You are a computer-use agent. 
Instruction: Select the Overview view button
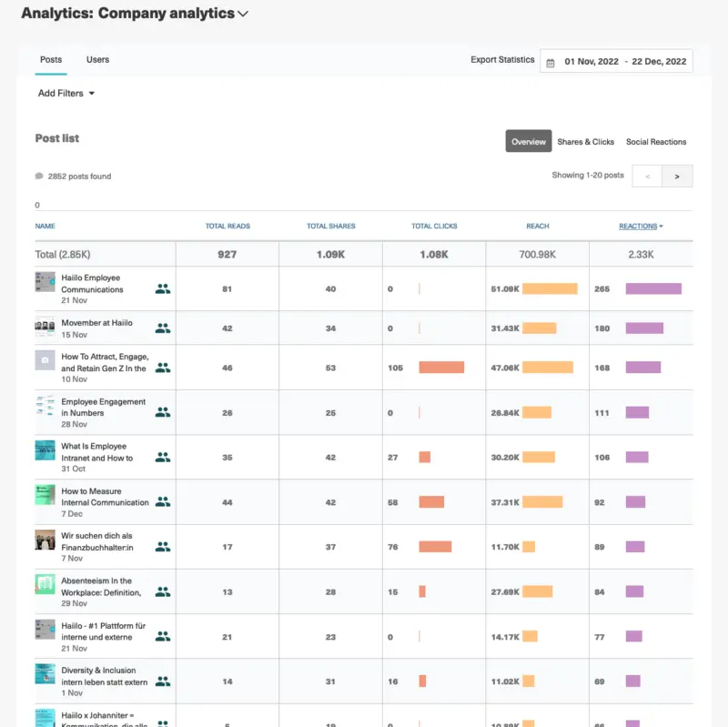click(529, 142)
